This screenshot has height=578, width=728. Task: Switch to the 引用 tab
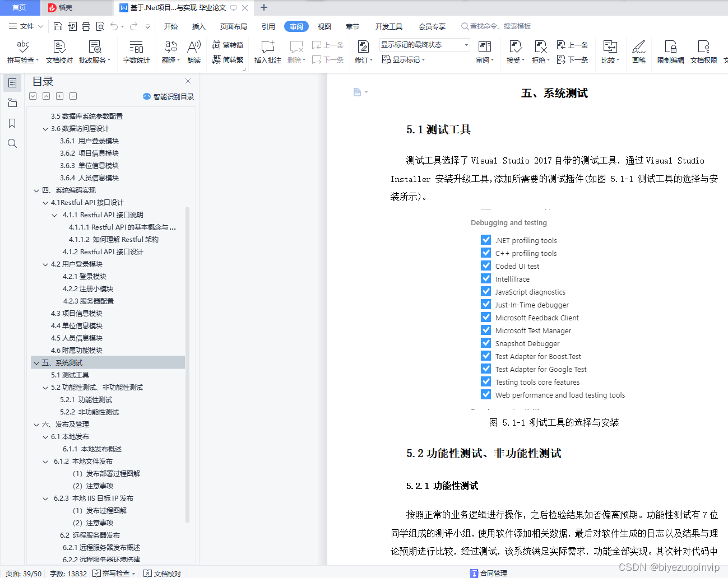point(268,26)
